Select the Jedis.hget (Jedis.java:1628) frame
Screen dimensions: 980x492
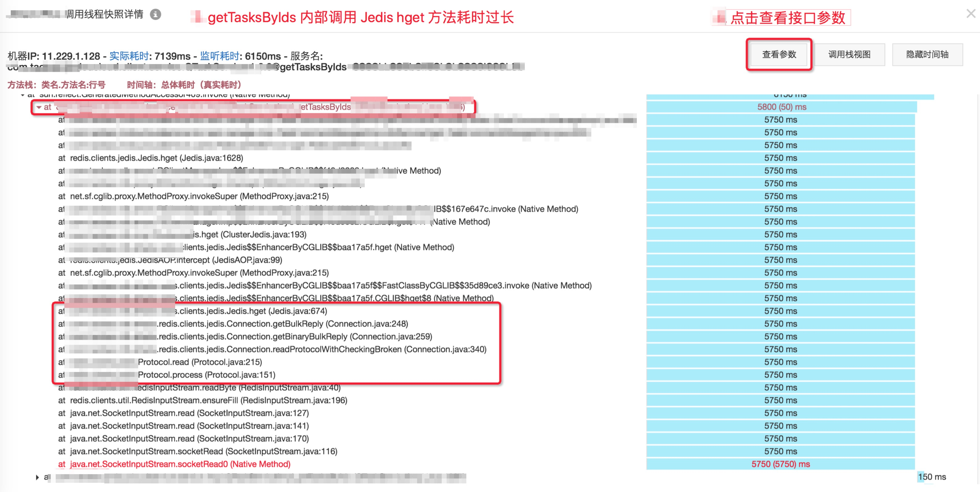(x=151, y=158)
